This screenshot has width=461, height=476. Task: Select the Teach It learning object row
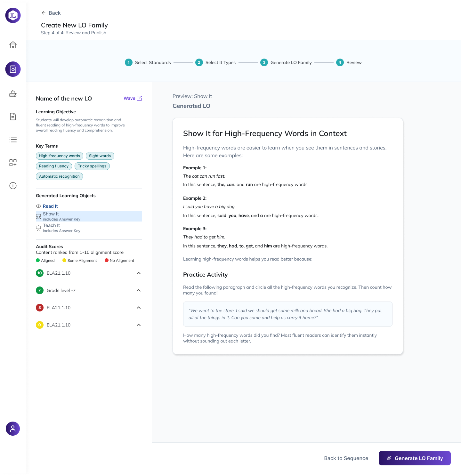[89, 228]
